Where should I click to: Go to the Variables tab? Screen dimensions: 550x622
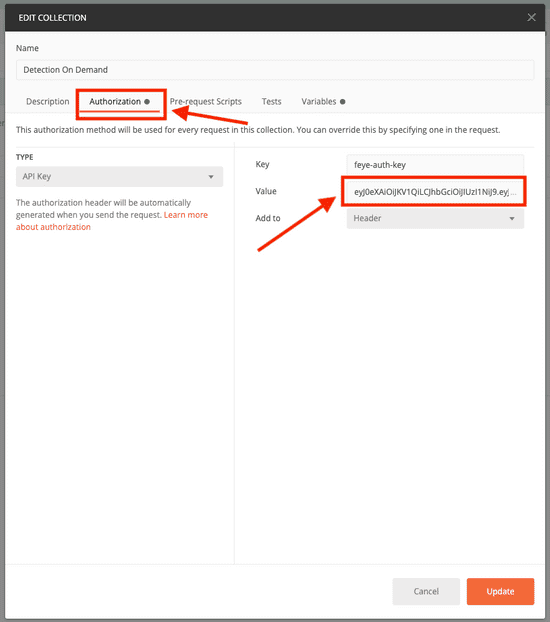319,102
